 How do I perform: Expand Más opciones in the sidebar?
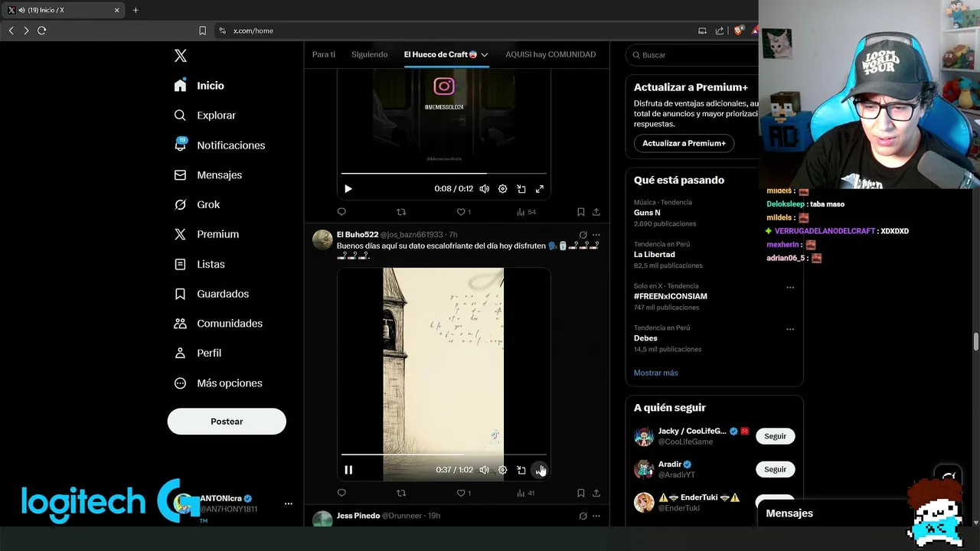pos(218,383)
